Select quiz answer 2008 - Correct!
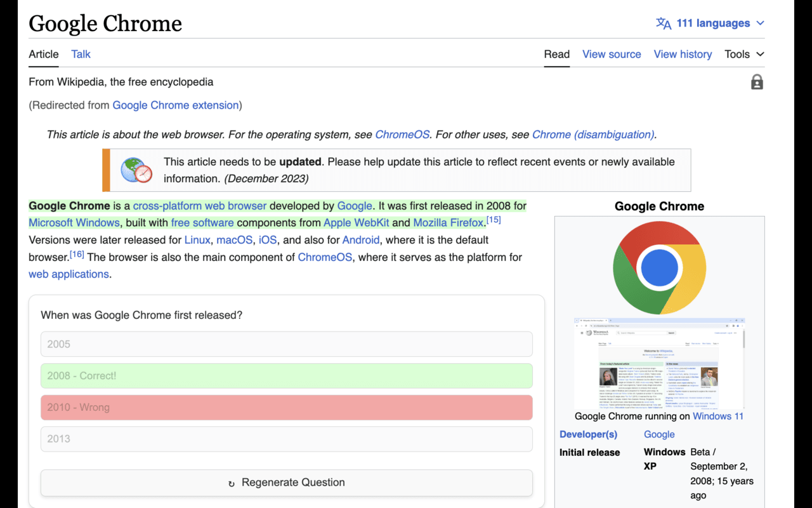Image resolution: width=812 pixels, height=508 pixels. 287,376
